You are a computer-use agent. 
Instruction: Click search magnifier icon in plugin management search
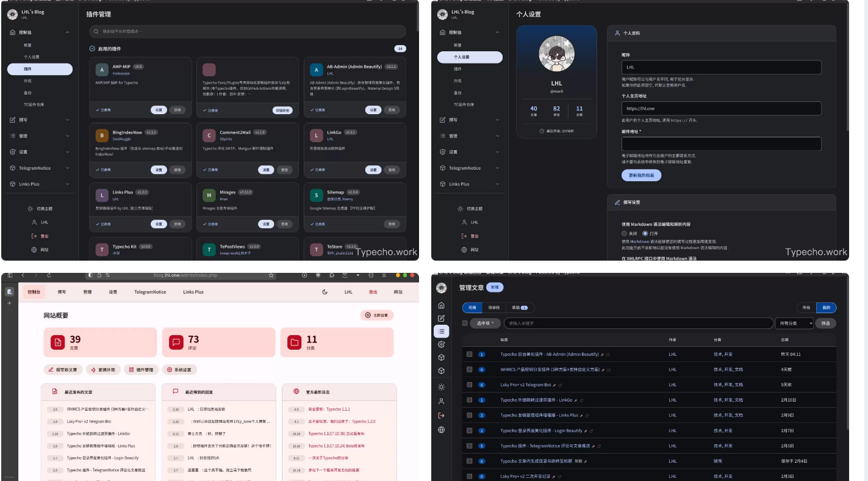(x=96, y=31)
